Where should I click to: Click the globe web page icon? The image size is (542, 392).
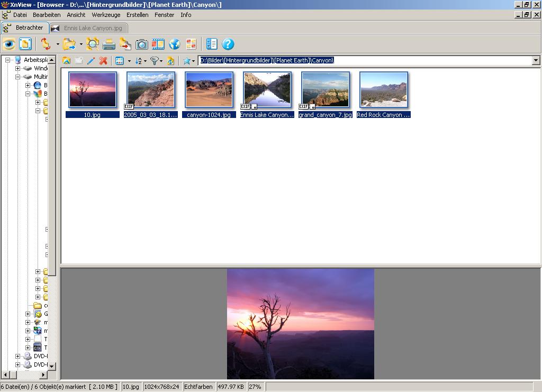[x=175, y=44]
